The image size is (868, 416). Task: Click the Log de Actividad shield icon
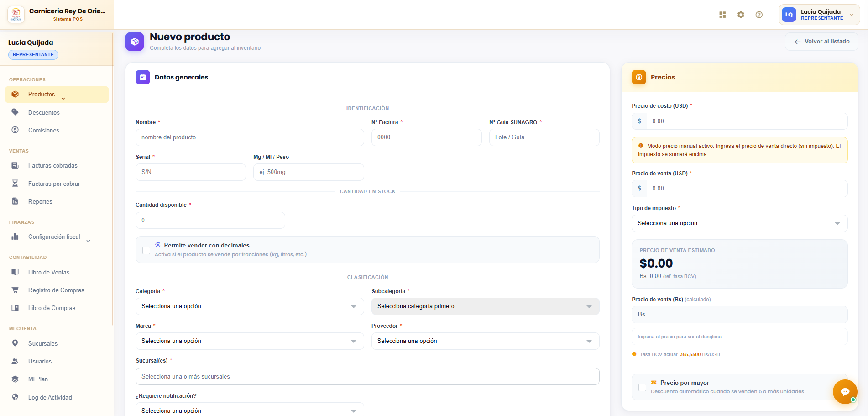coord(15,397)
